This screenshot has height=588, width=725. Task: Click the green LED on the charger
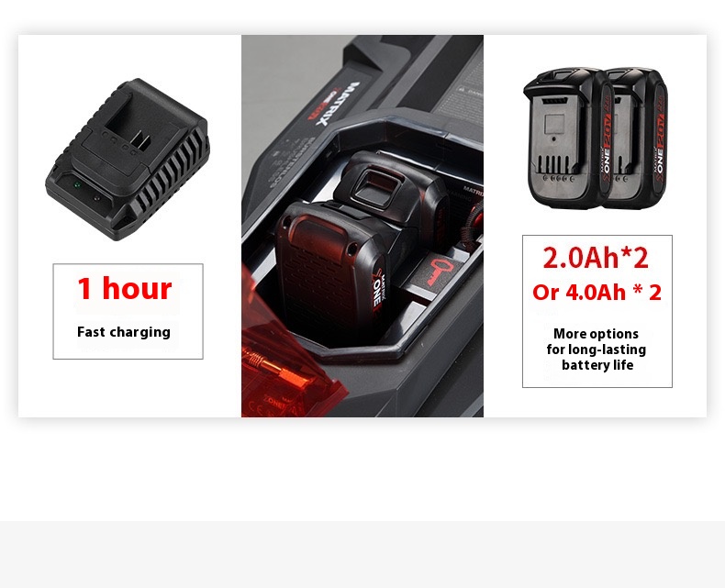coord(77,185)
